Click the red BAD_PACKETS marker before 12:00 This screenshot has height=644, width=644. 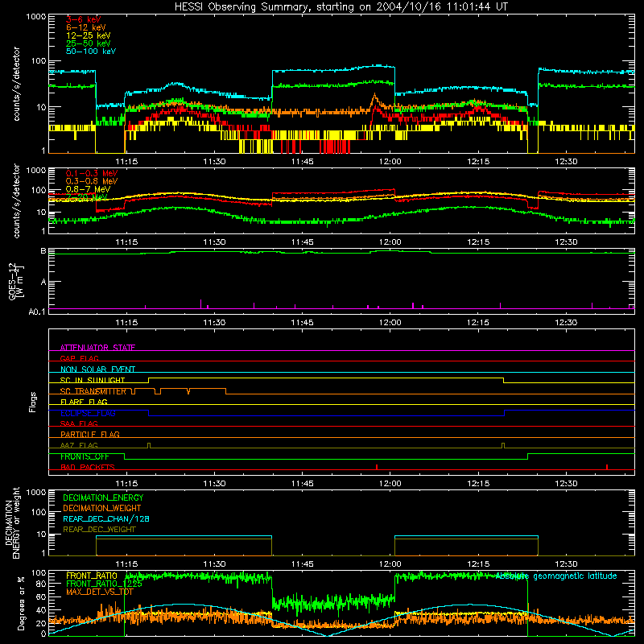coord(377,467)
